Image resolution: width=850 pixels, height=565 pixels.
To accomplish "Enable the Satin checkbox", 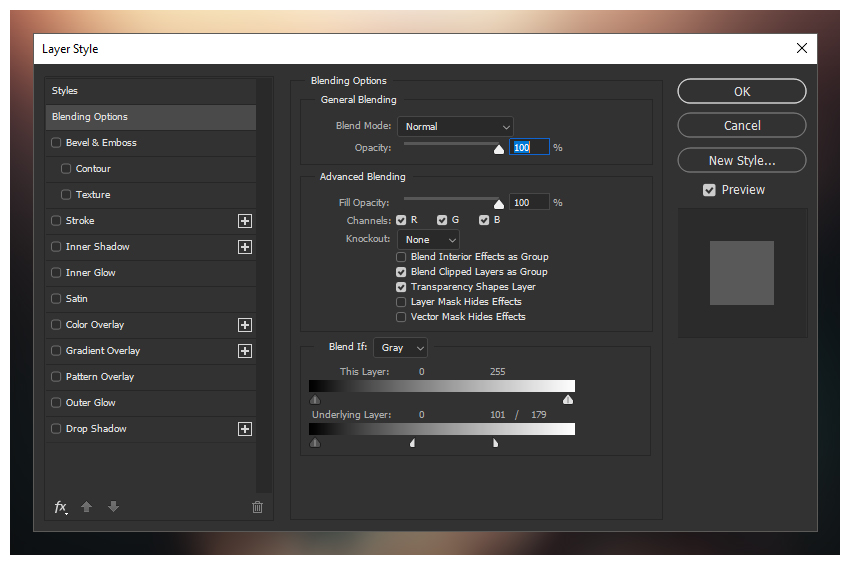I will point(56,299).
